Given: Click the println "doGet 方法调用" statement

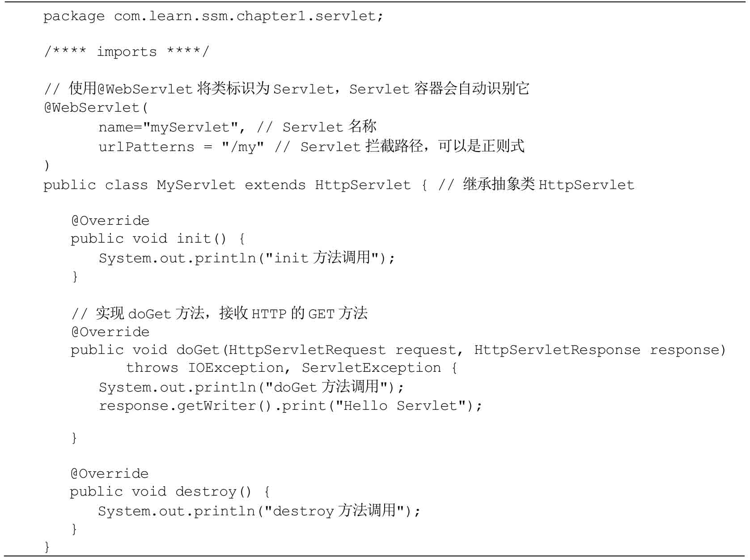Looking at the screenshot, I should 251,387.
